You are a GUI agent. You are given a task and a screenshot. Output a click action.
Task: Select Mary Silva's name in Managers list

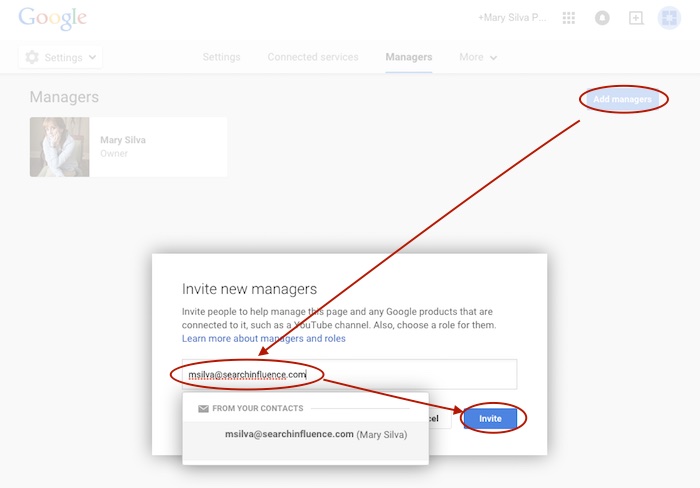(x=123, y=140)
